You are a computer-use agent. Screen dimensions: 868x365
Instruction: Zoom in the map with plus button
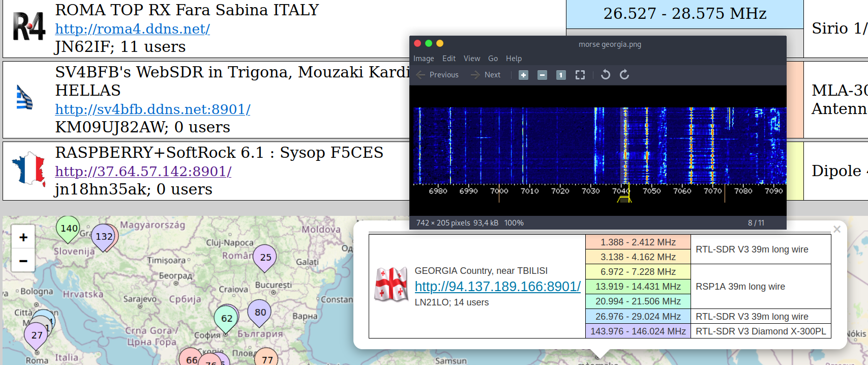(23, 237)
